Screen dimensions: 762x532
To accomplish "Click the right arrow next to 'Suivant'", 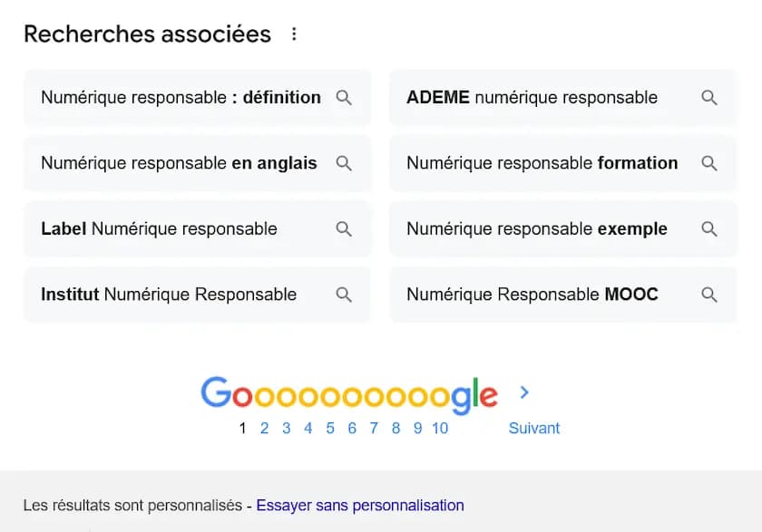I will [523, 392].
